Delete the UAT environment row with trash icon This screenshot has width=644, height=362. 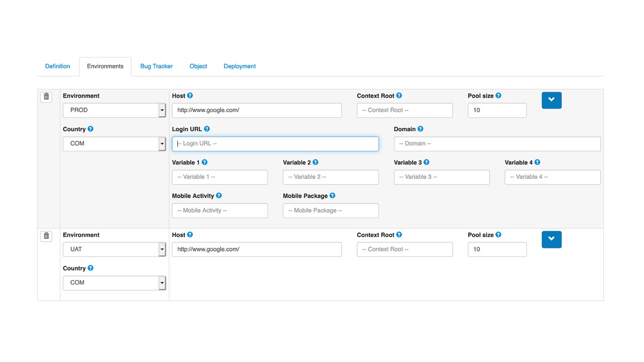(46, 236)
